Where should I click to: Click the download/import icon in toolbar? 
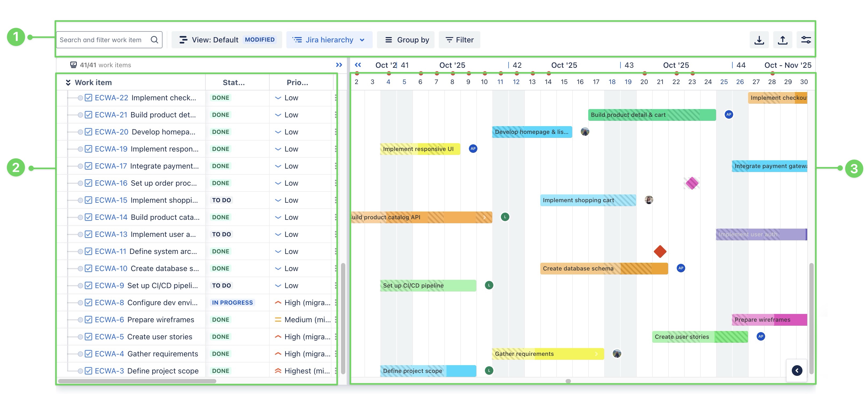(x=759, y=40)
